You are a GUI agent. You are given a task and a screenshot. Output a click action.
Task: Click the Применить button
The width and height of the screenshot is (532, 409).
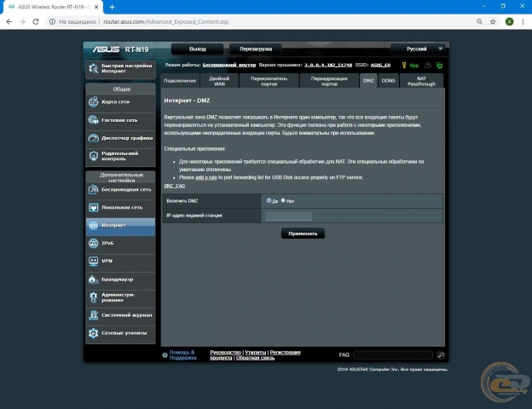click(x=303, y=233)
